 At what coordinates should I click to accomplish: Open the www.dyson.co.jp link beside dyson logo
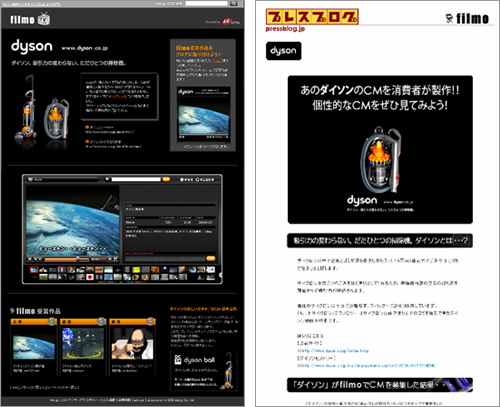tap(84, 48)
